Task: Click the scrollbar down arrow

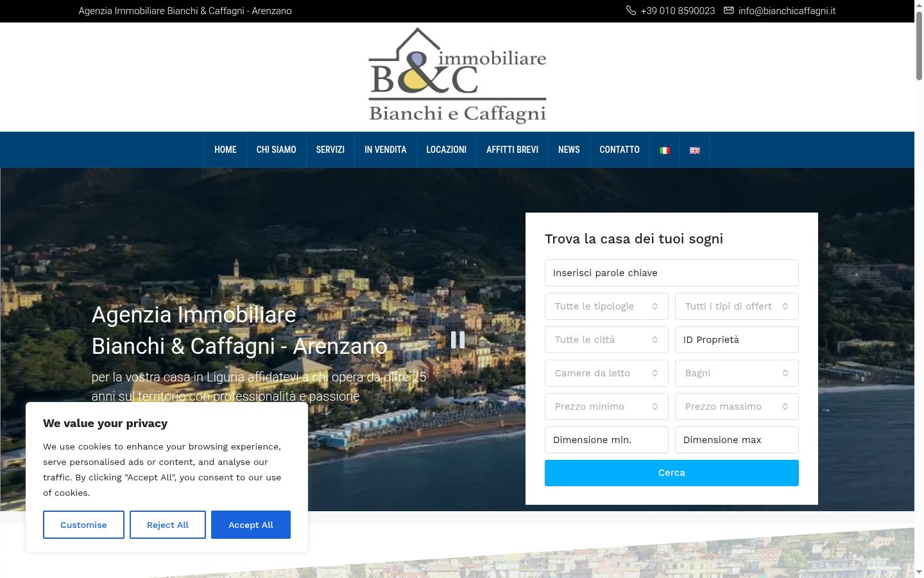Action: 919,572
